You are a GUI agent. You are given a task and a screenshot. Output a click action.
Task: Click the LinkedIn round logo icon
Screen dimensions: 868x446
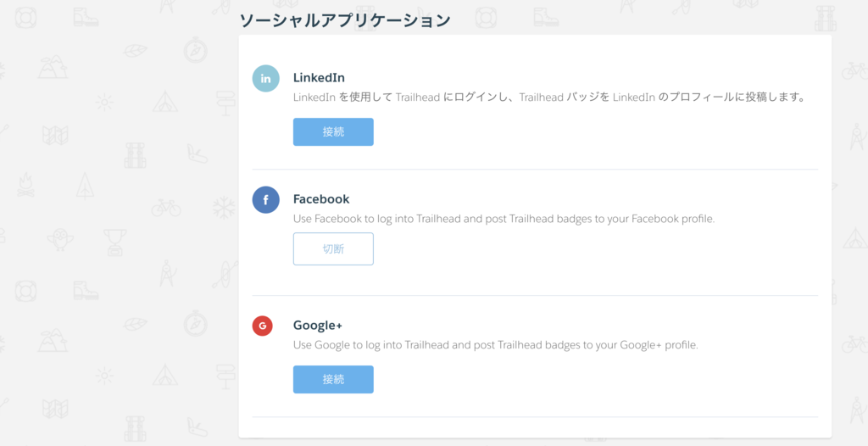(265, 78)
